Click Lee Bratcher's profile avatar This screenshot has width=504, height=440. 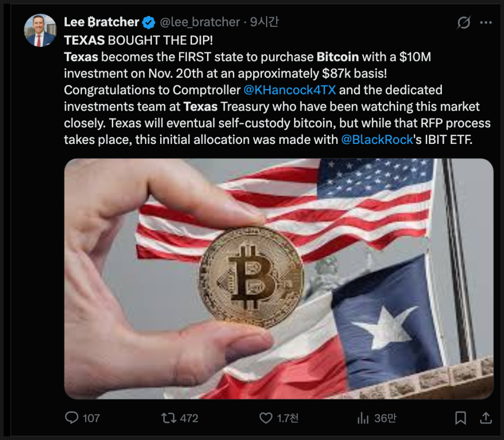40,30
